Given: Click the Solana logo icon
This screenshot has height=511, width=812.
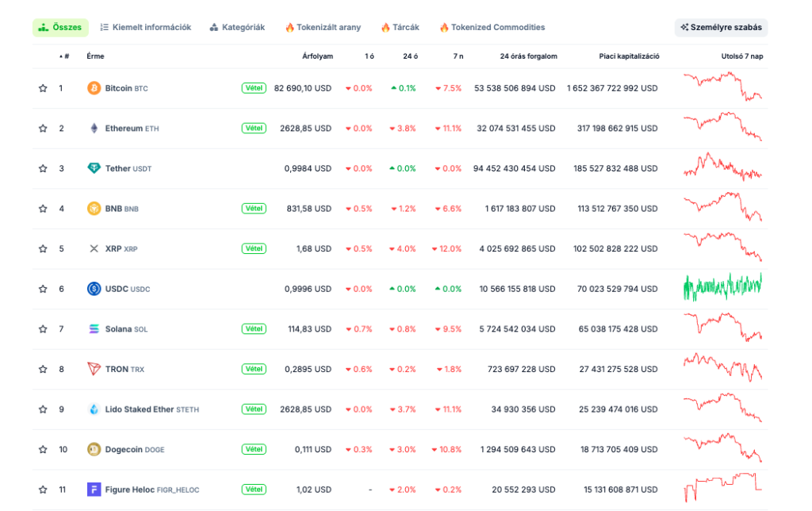Looking at the screenshot, I should [x=94, y=328].
